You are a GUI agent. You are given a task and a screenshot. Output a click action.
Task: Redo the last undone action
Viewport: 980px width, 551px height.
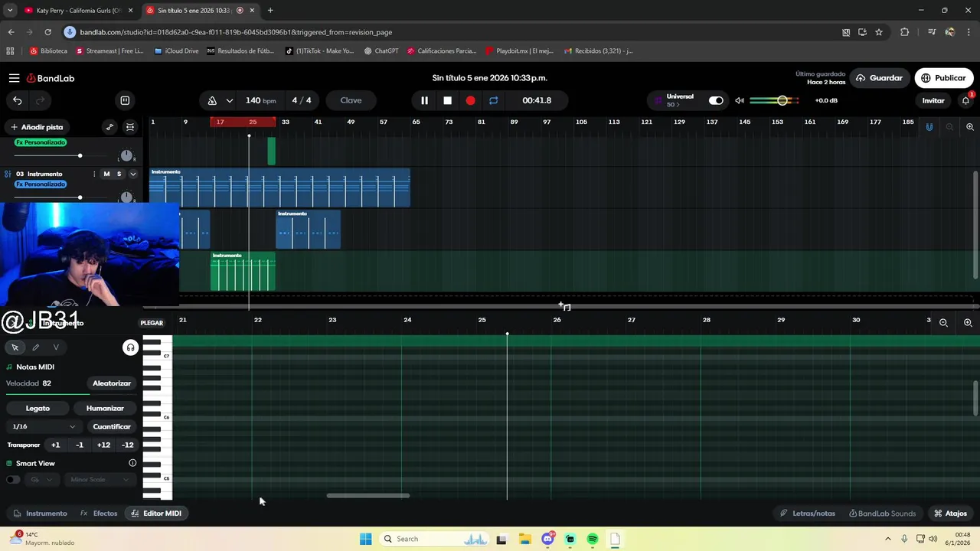tap(41, 100)
